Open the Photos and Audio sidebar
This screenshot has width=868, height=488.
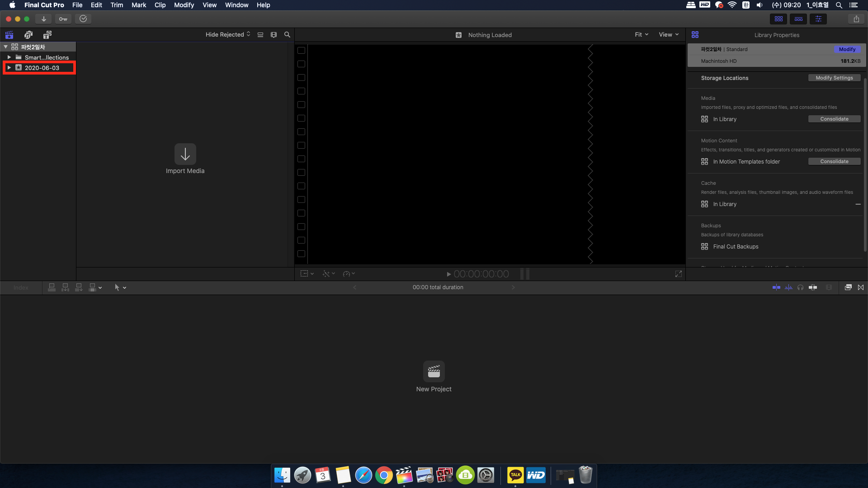pyautogui.click(x=28, y=35)
